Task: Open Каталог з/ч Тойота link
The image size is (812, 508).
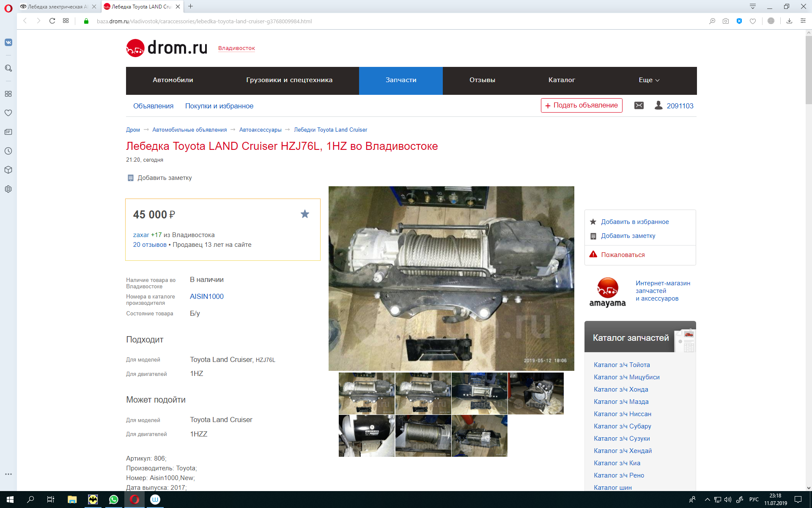Action: [x=622, y=365]
